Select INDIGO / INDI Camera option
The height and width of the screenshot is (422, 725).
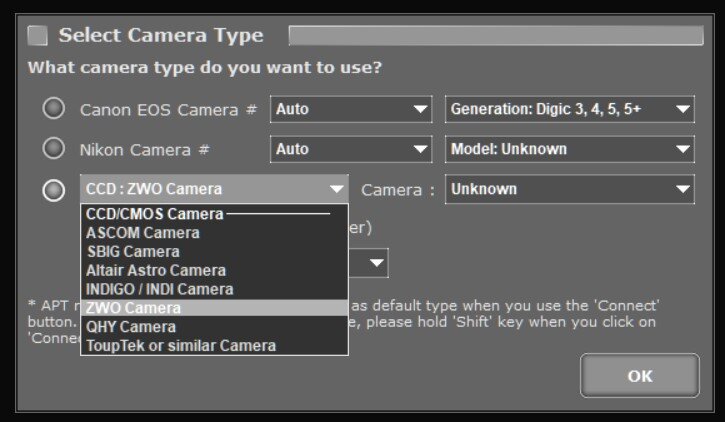[x=160, y=289]
